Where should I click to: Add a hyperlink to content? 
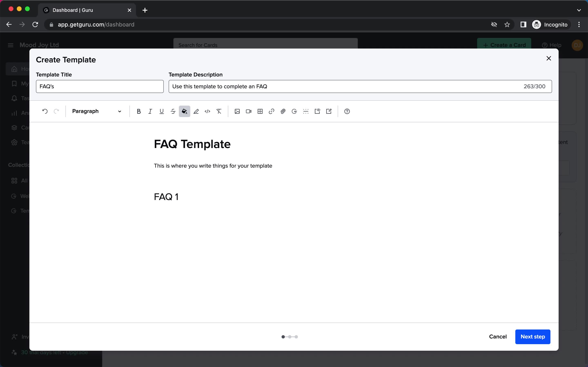coord(271,111)
